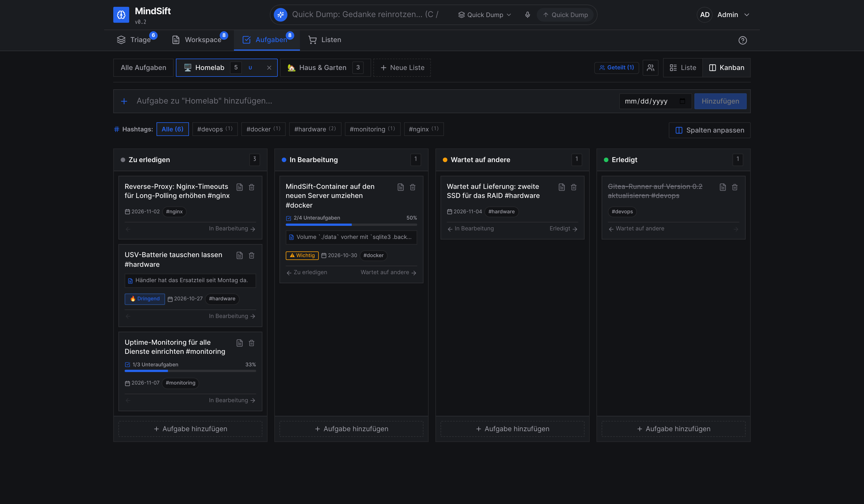The height and width of the screenshot is (504, 864).
Task: Expand the Quick Dump mode dropdown
Action: click(x=484, y=15)
